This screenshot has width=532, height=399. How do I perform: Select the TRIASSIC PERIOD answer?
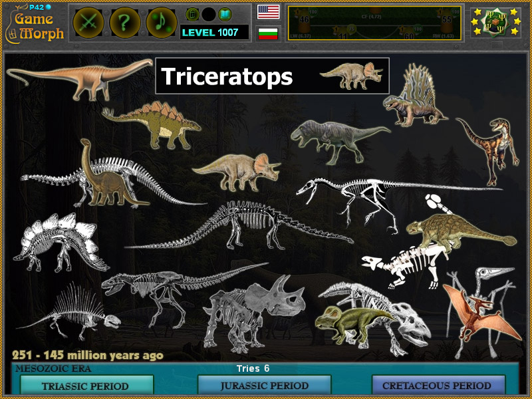(x=88, y=386)
